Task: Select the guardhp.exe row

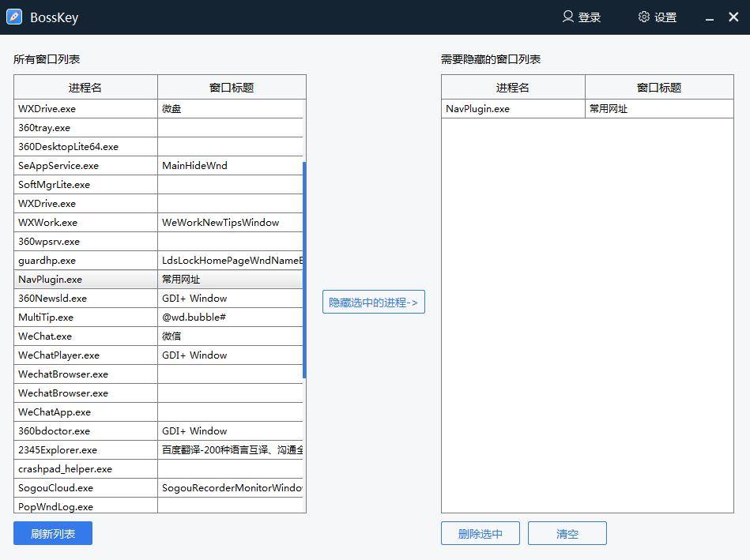Action: [85, 260]
